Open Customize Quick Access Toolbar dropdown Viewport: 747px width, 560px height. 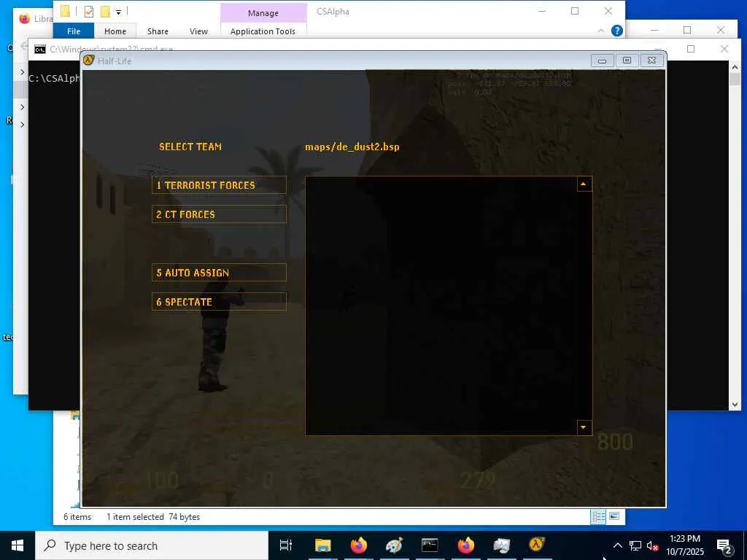point(119,12)
